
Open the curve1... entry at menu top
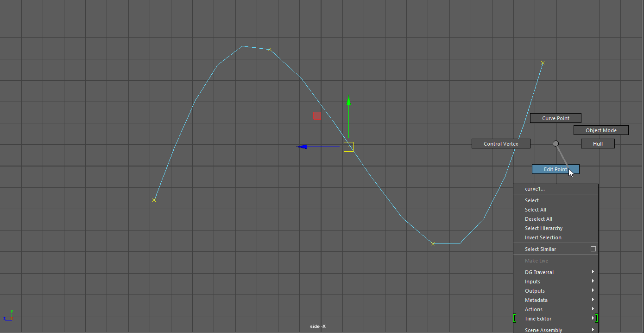coord(535,189)
